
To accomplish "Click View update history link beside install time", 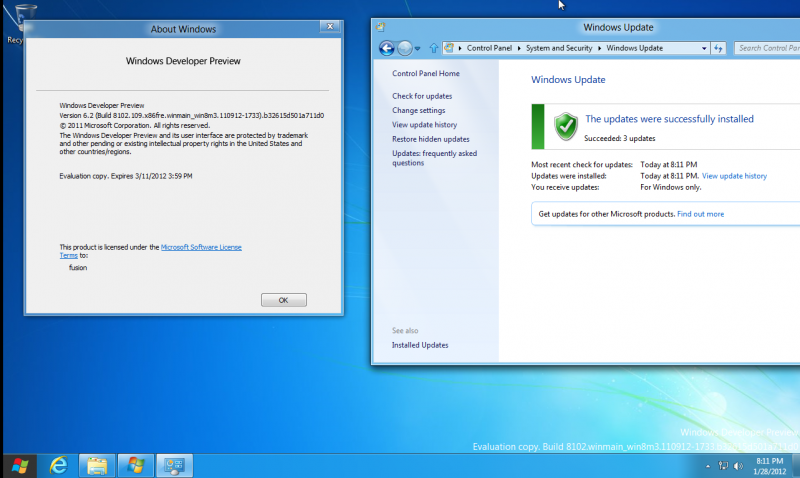I will 734,176.
